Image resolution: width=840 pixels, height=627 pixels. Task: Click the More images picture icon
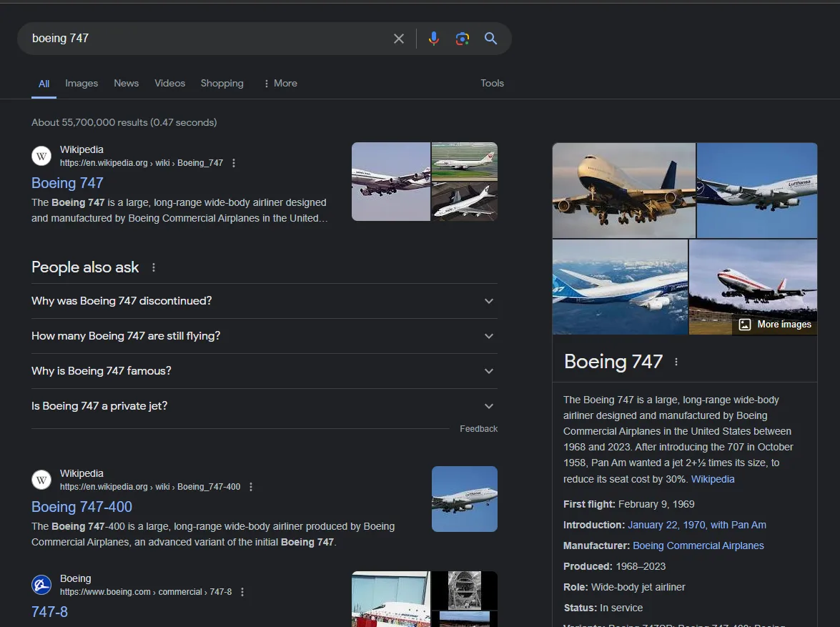pos(745,324)
